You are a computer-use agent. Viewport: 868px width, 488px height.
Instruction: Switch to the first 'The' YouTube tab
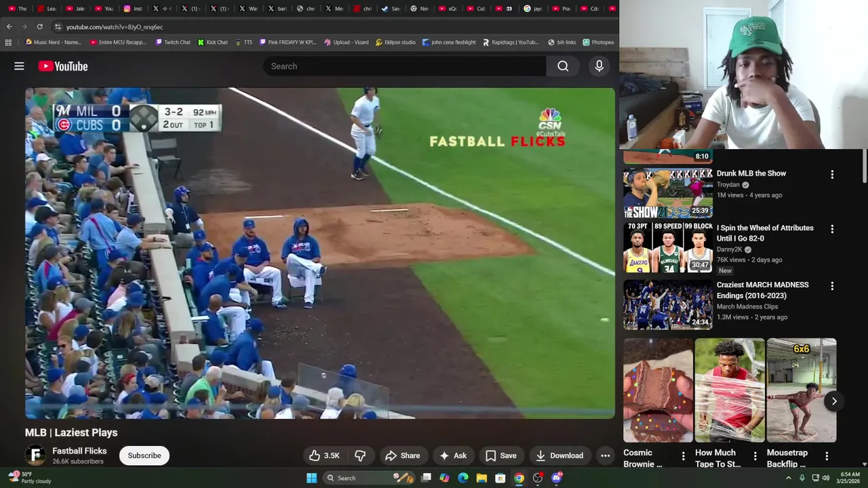pos(17,9)
